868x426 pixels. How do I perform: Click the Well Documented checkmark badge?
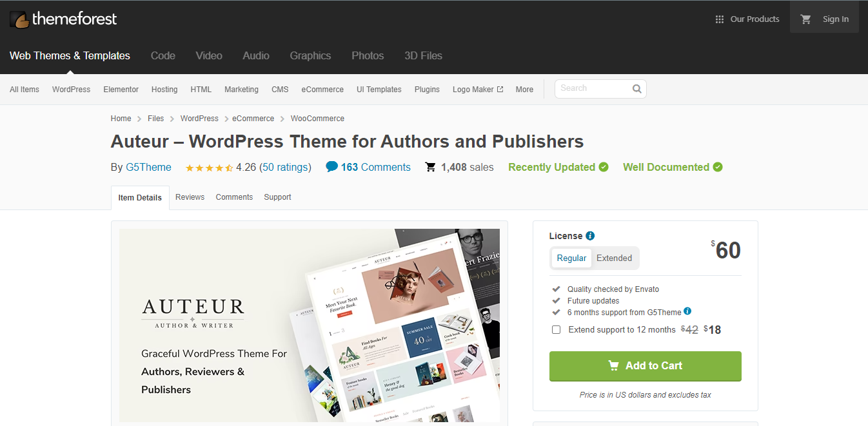(x=718, y=167)
